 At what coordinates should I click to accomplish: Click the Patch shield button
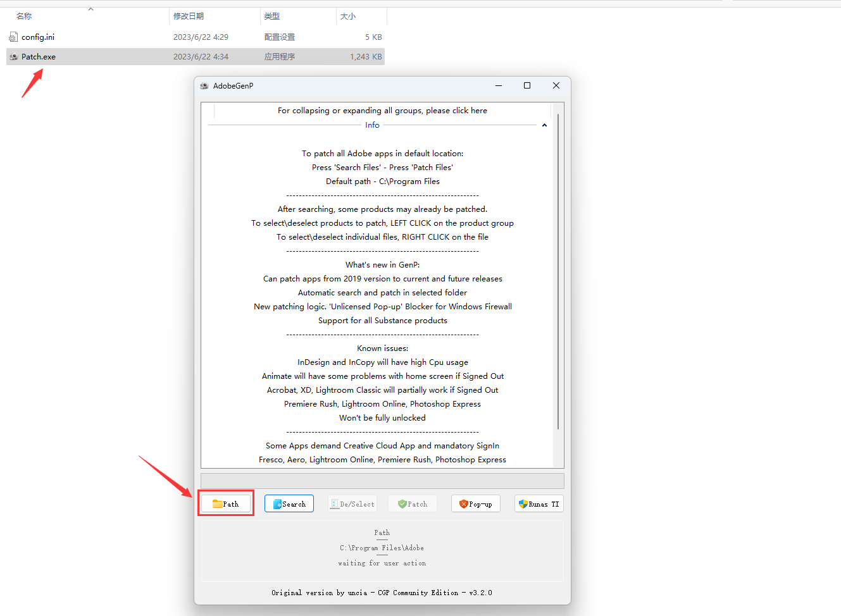pyautogui.click(x=413, y=504)
